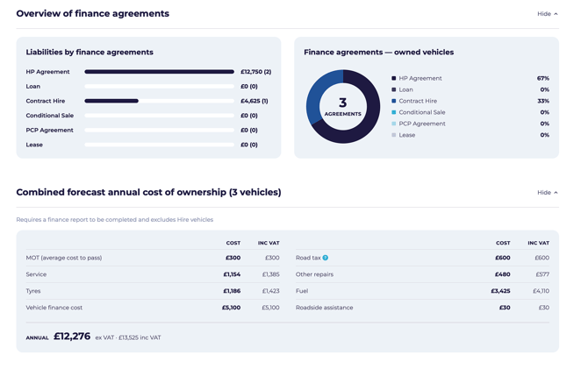
Task: Click the Fuel row label
Action: point(302,291)
